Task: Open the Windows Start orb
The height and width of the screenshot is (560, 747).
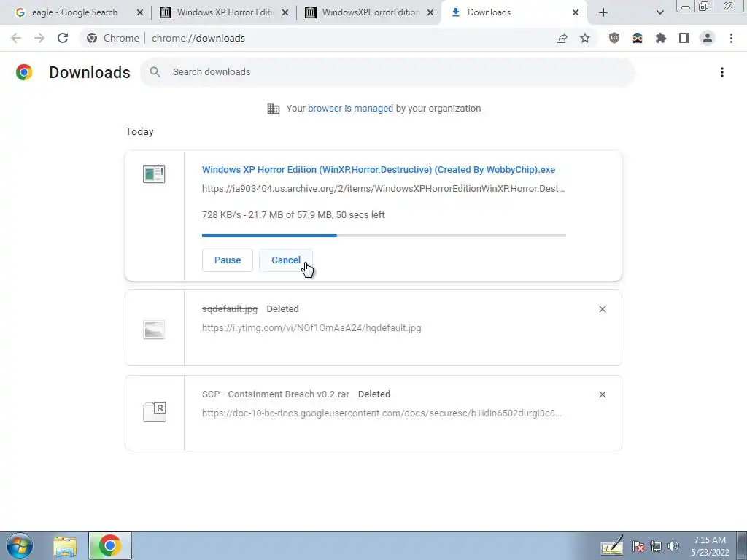Action: coord(20,545)
